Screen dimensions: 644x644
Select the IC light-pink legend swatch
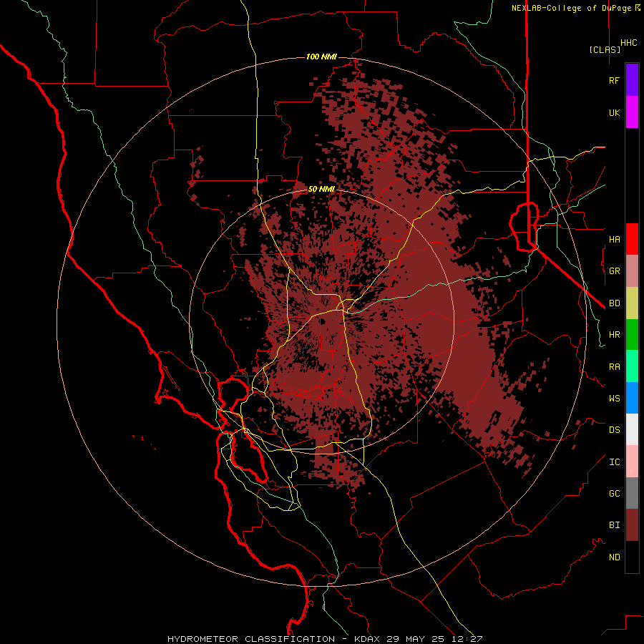pos(632,462)
